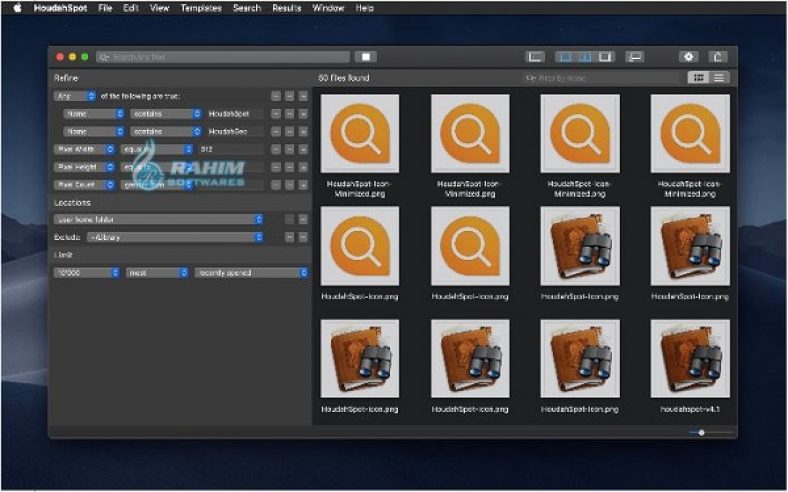Toggle the leftmost pane layout button
This screenshot has width=788, height=492.
coord(536,57)
